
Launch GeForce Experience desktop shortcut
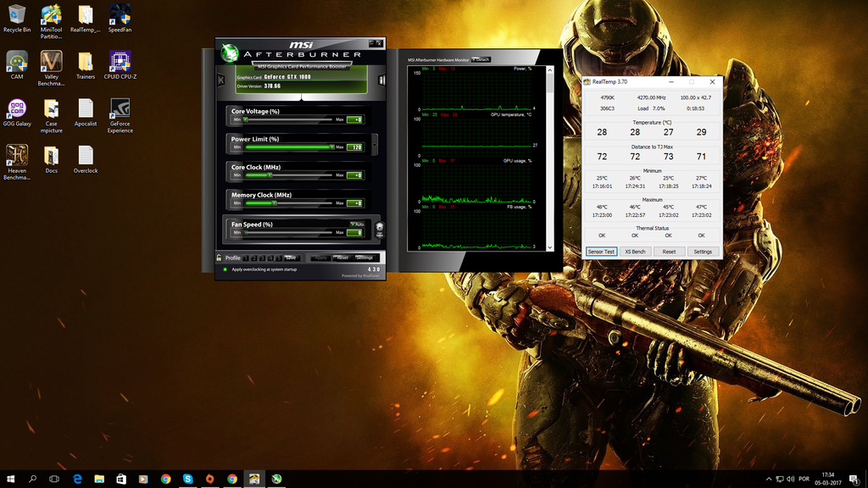point(120,115)
